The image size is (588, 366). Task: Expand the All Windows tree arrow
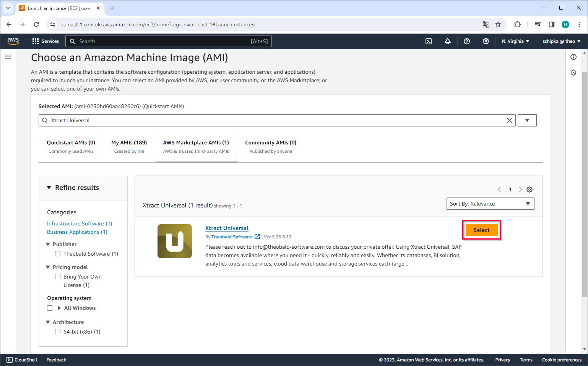(59, 308)
